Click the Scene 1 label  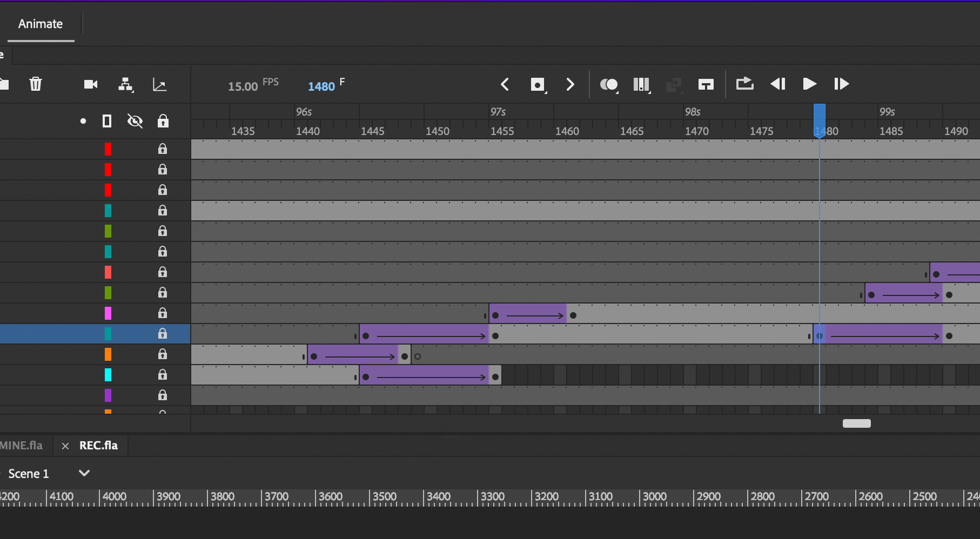click(29, 474)
